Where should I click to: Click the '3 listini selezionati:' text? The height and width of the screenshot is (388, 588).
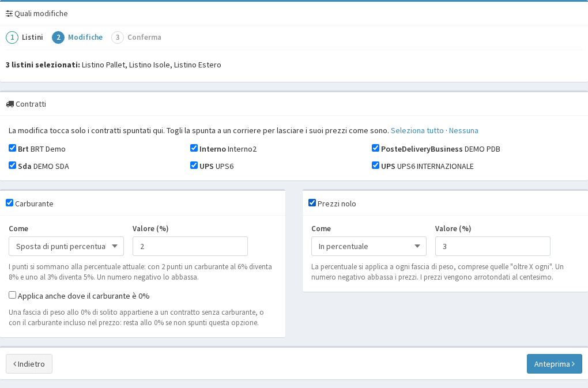click(43, 65)
